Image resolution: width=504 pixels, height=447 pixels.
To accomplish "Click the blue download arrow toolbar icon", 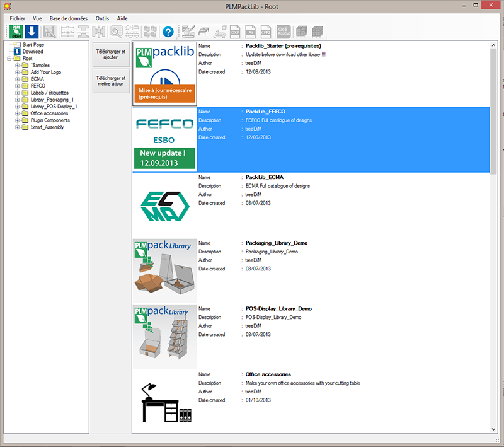I will [x=32, y=32].
